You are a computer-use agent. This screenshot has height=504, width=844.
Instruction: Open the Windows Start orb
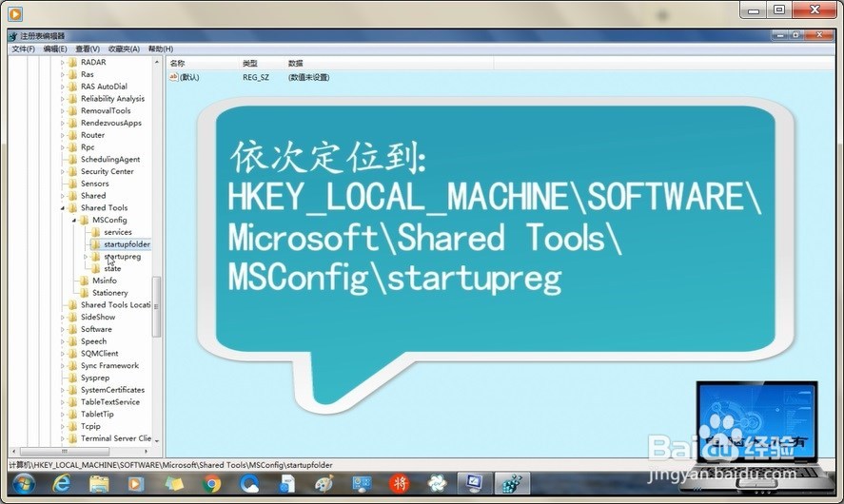[24, 484]
